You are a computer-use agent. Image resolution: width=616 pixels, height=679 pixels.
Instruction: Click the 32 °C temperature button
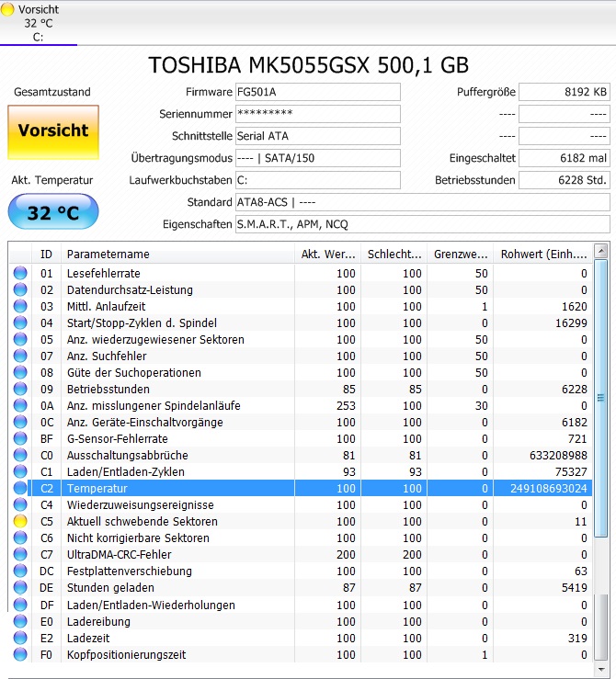pyautogui.click(x=53, y=211)
